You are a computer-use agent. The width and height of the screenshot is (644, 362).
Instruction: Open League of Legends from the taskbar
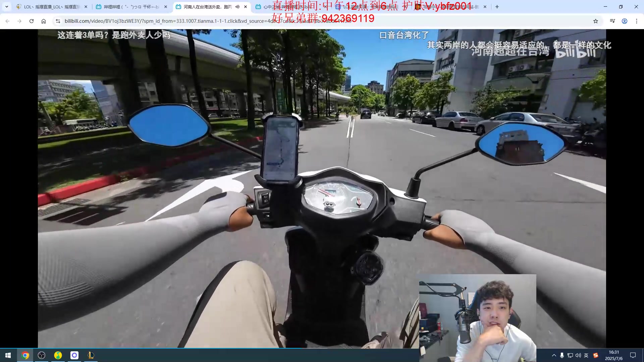pyautogui.click(x=91, y=355)
